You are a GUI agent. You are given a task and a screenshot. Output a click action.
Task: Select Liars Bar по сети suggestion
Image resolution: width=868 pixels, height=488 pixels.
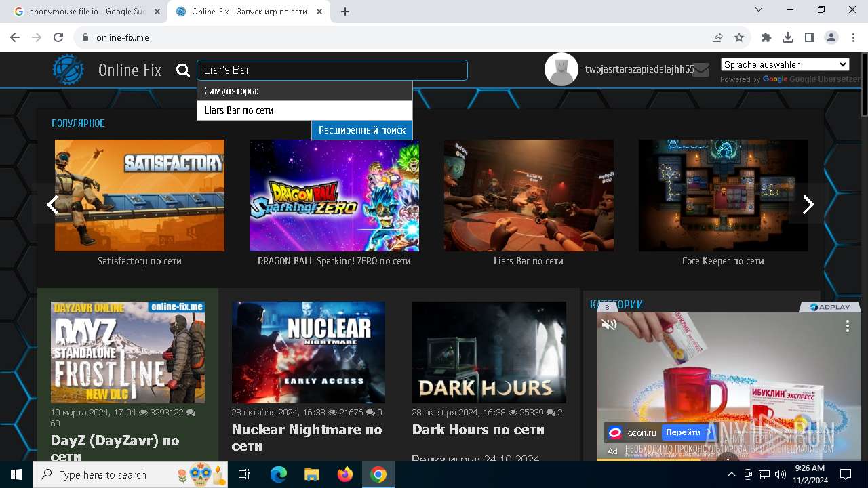coord(304,110)
